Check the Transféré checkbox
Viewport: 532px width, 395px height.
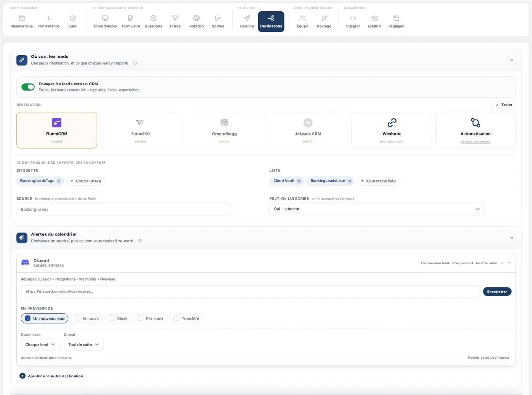click(x=176, y=319)
